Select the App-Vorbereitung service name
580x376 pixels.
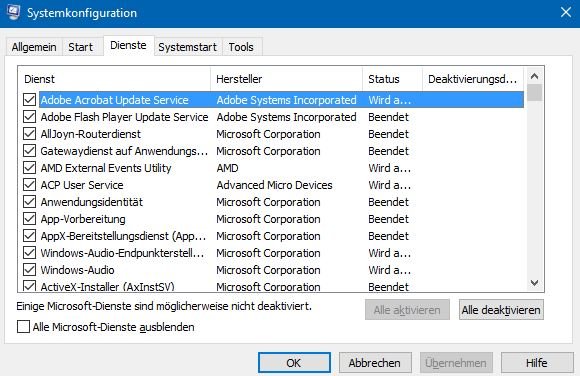pos(83,219)
